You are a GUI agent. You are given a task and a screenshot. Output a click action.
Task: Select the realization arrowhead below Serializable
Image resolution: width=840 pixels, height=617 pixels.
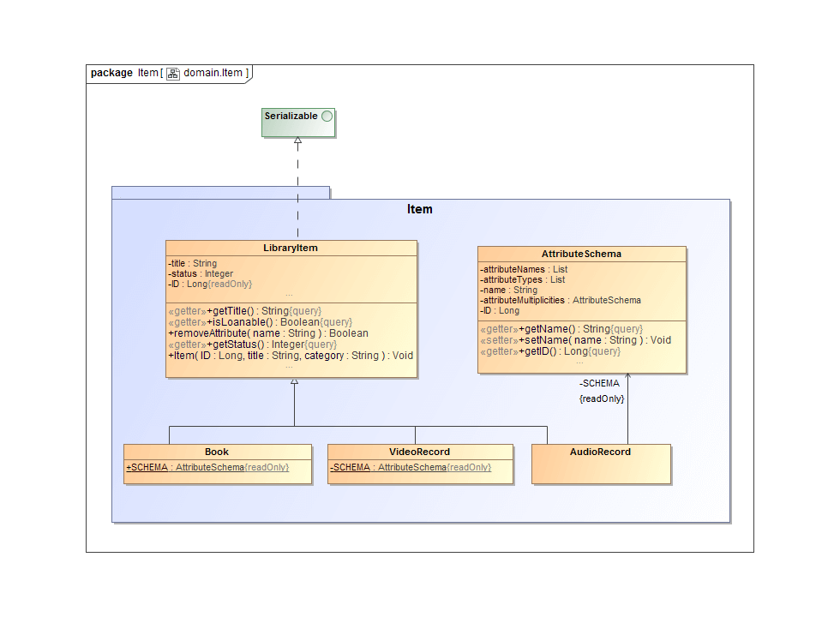(297, 141)
